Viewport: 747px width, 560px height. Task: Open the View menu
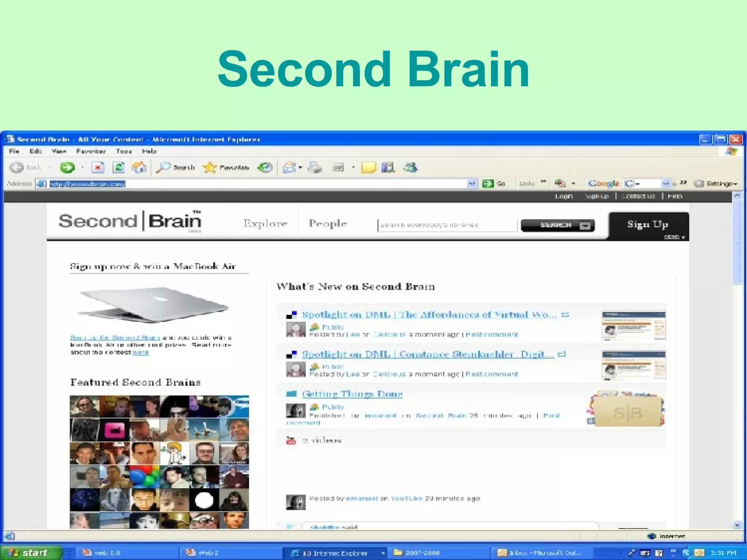(59, 151)
